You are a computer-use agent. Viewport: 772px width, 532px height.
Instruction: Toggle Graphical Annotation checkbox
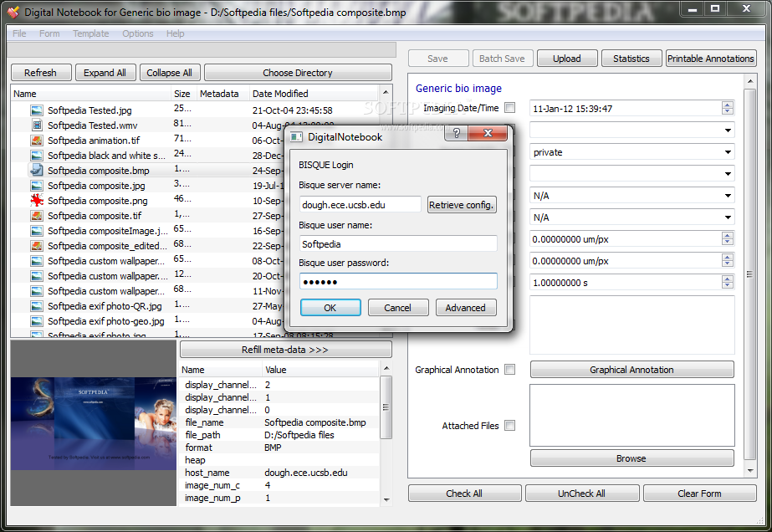click(x=510, y=370)
